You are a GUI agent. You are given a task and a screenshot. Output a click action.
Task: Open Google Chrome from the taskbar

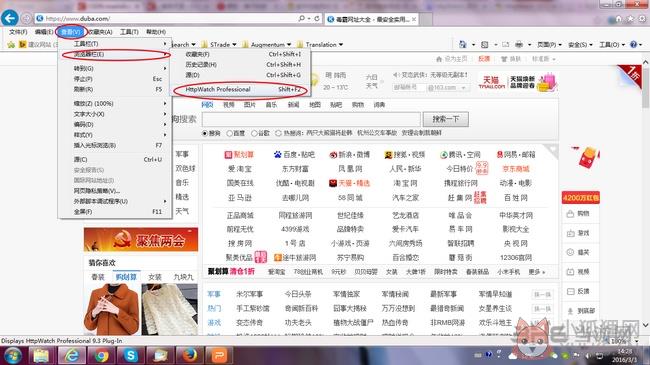tap(101, 356)
